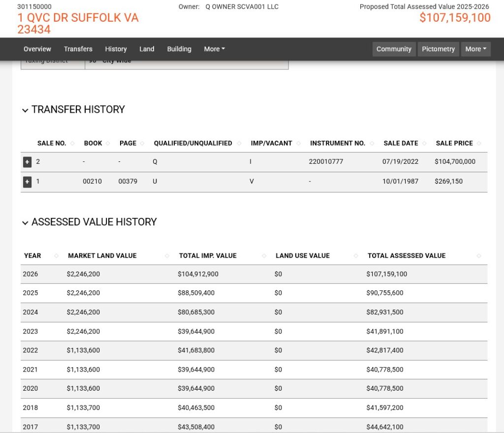504x433 pixels.
Task: Click the $107,159,100 proposed value at top
Action: point(455,18)
